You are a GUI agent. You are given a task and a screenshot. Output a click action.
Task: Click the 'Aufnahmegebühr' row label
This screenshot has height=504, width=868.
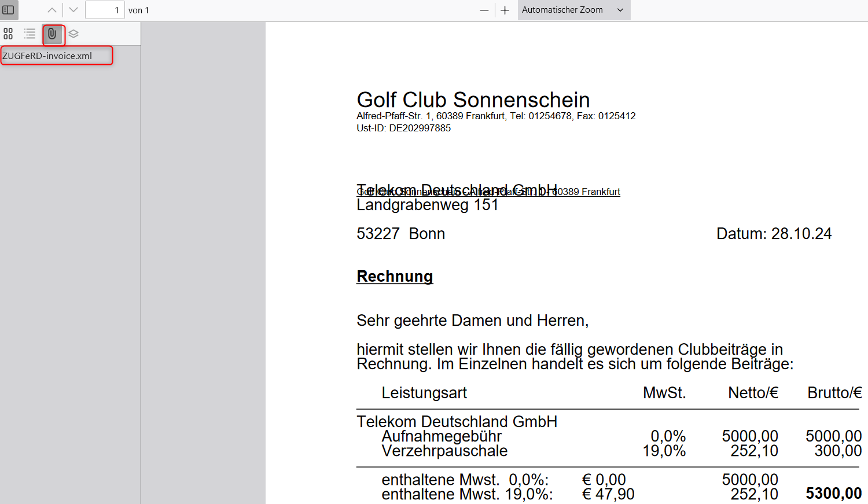[442, 436]
